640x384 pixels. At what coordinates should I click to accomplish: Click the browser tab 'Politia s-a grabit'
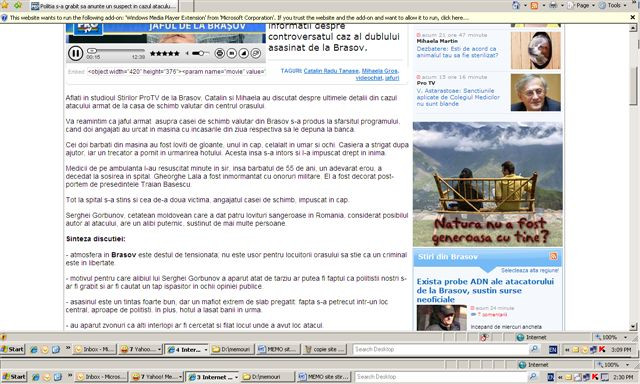tap(104, 6)
